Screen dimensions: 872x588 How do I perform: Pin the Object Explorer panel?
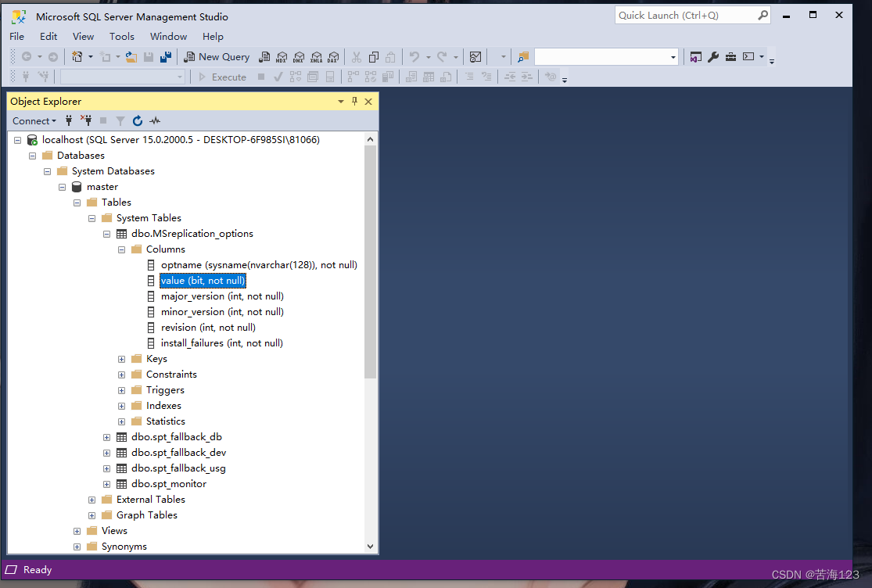(x=354, y=101)
